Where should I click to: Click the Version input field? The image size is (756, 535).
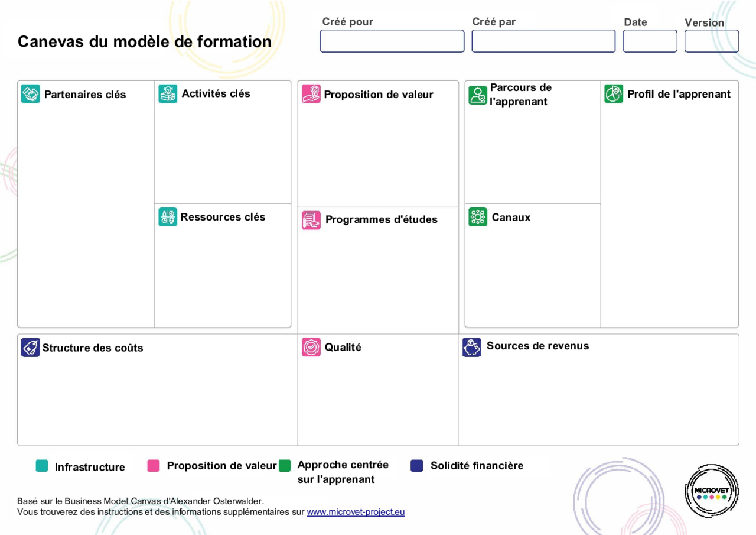712,41
